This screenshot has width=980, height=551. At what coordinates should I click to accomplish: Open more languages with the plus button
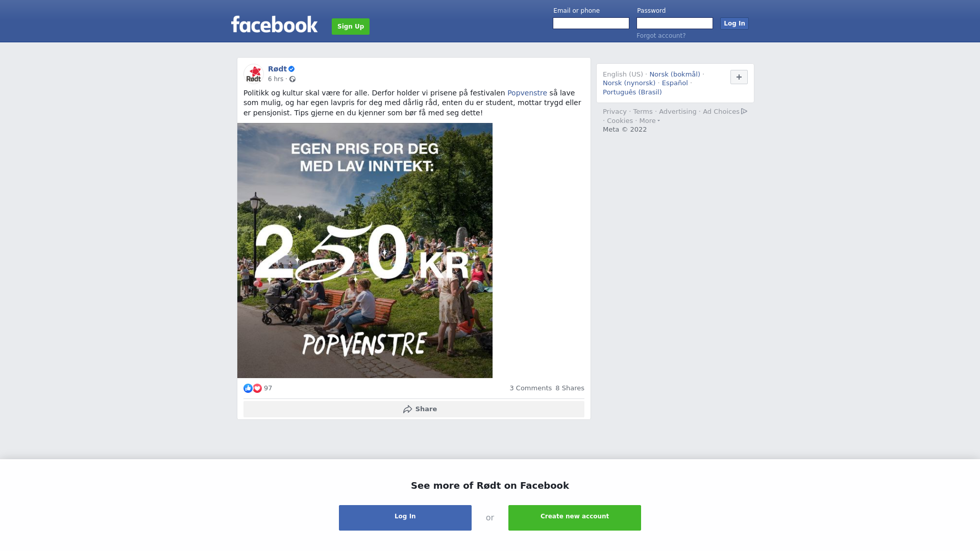click(x=739, y=77)
